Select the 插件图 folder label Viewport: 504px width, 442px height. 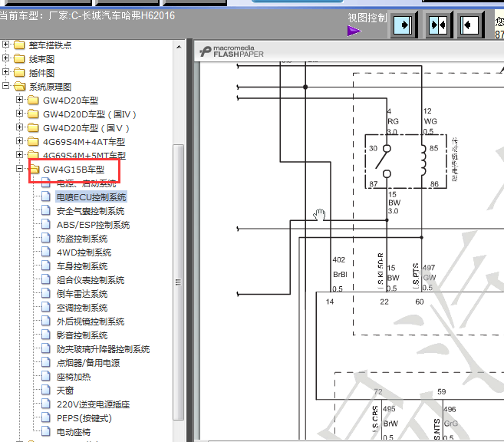(x=41, y=73)
